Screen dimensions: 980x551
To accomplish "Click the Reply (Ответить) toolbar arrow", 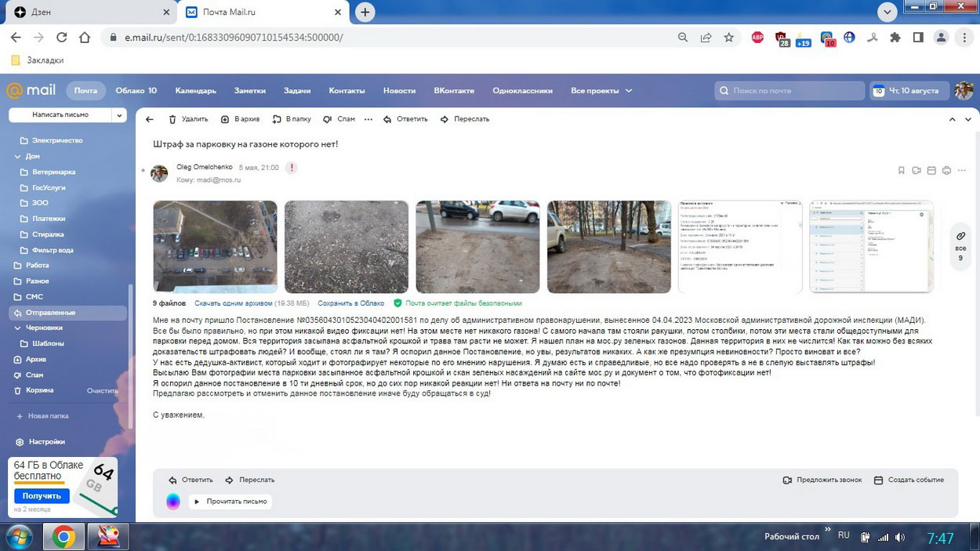I will pyautogui.click(x=387, y=119).
